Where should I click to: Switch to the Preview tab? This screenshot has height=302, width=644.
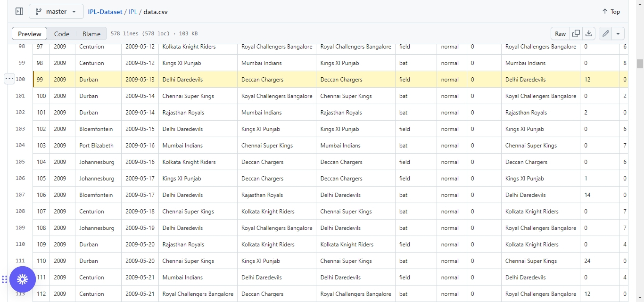(x=30, y=34)
